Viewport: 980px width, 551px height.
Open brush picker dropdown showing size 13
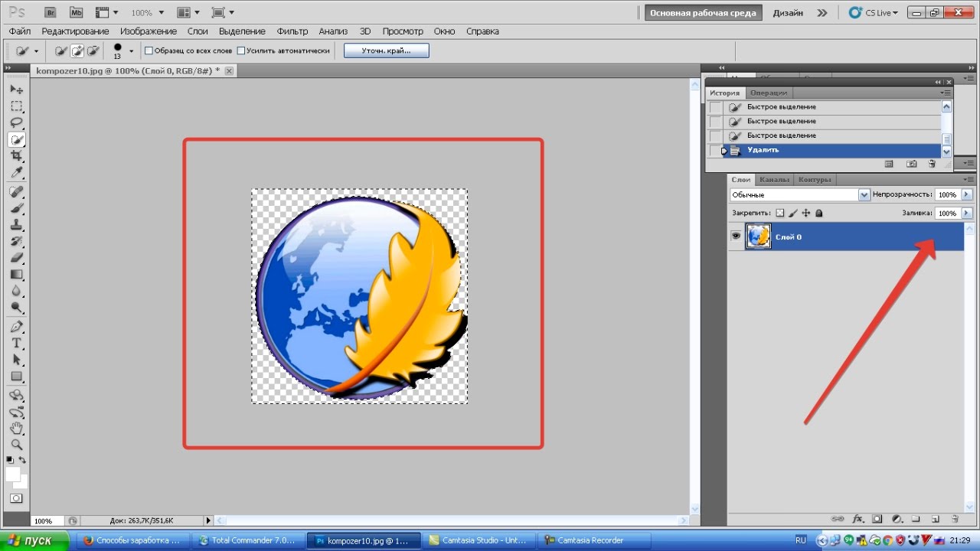click(x=131, y=51)
